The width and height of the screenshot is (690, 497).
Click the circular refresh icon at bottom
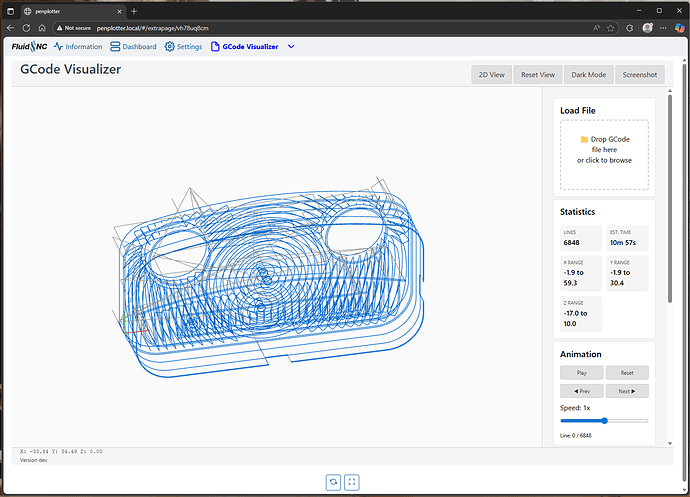coord(332,482)
